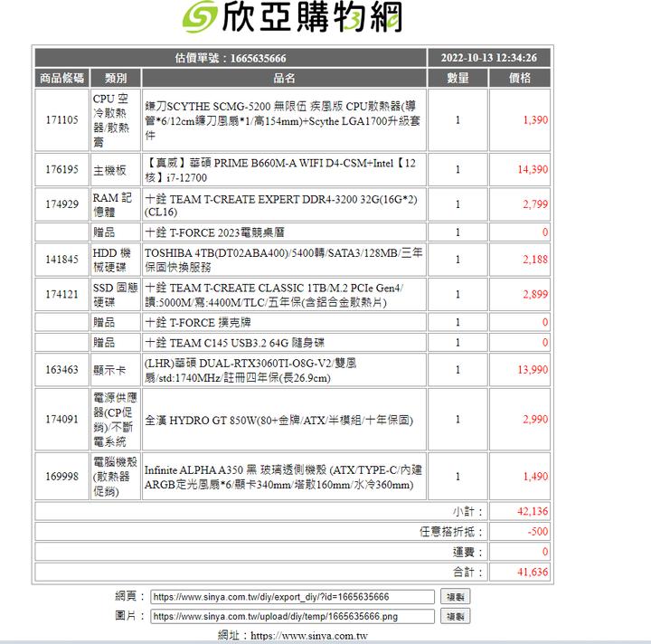651x644 pixels.
Task: Click the 電腦機殼(散熱器促銷) category cell
Action: coord(116,477)
